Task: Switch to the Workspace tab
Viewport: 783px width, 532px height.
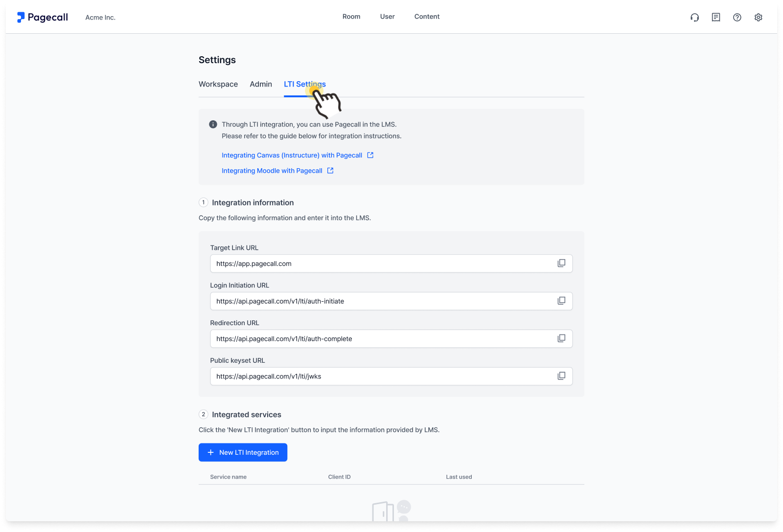Action: coord(218,84)
